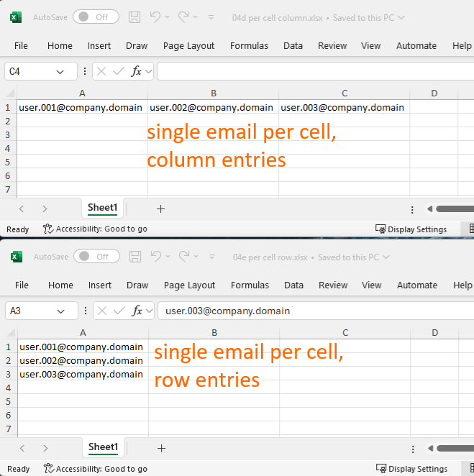The image size is (474, 476).
Task: Open Accessibility checker in the top window status bar
Action: click(95, 229)
